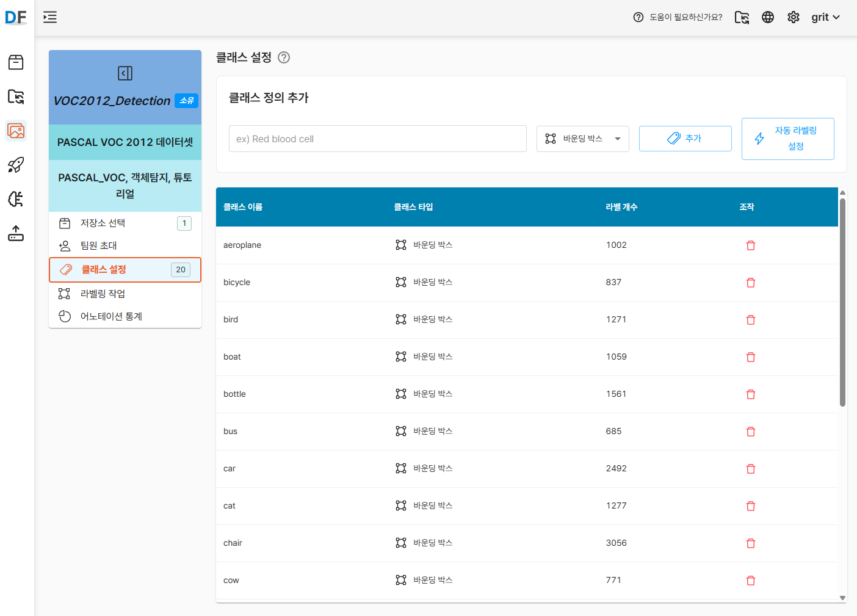Delete the bicycle class
The height and width of the screenshot is (616, 857).
751,283
